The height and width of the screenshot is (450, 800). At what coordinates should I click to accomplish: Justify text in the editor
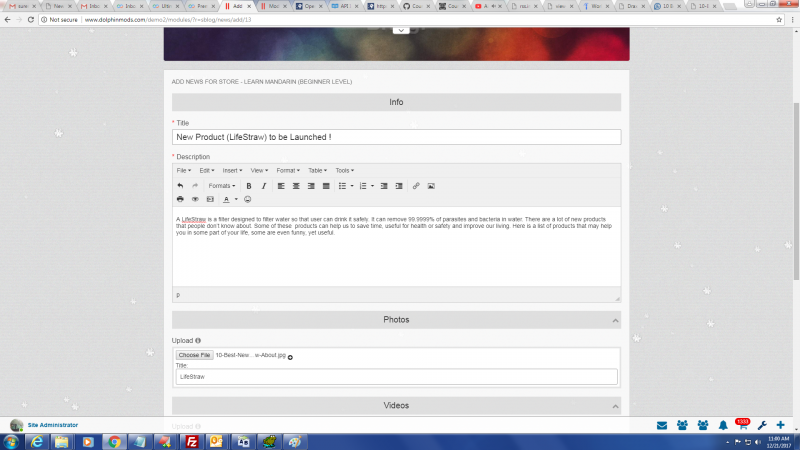pyautogui.click(x=326, y=186)
